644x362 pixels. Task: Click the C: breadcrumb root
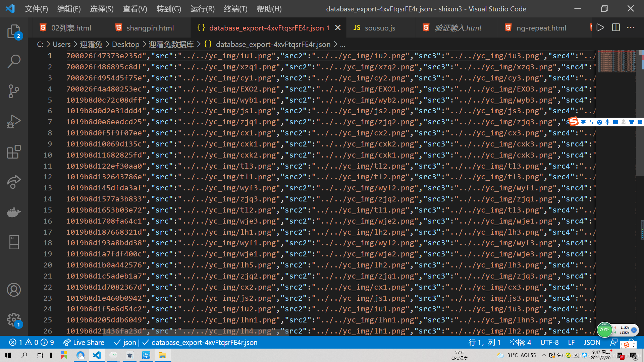pos(40,44)
